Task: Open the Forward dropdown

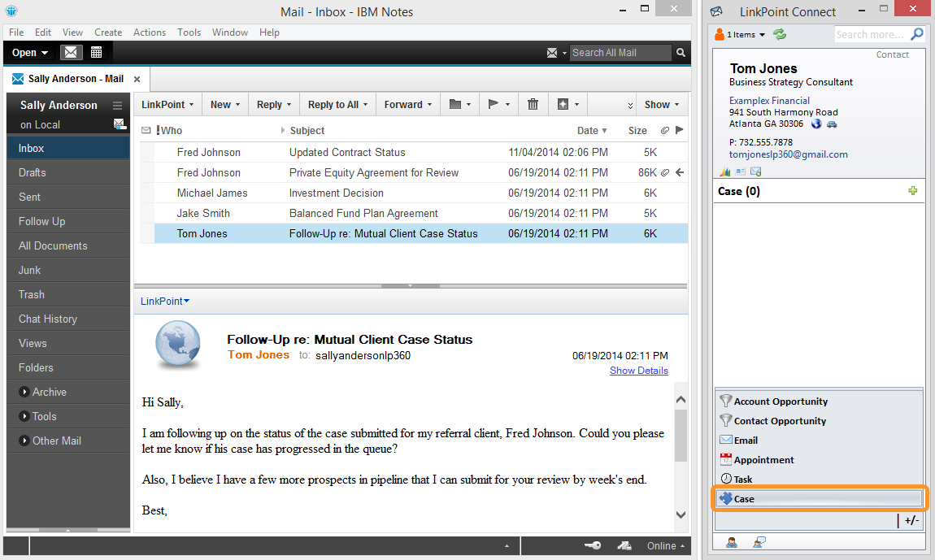Action: coord(408,104)
